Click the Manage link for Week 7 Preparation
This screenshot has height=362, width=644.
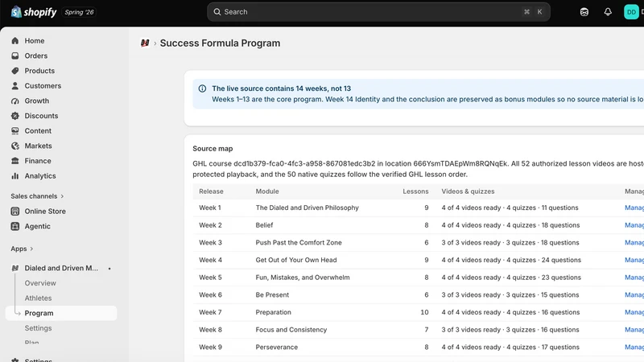click(634, 312)
